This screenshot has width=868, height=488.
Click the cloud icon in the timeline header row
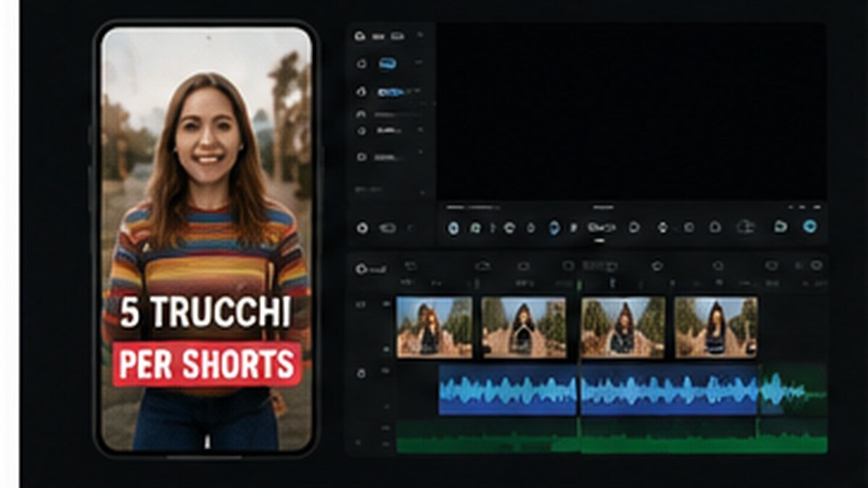pyautogui.click(x=482, y=266)
